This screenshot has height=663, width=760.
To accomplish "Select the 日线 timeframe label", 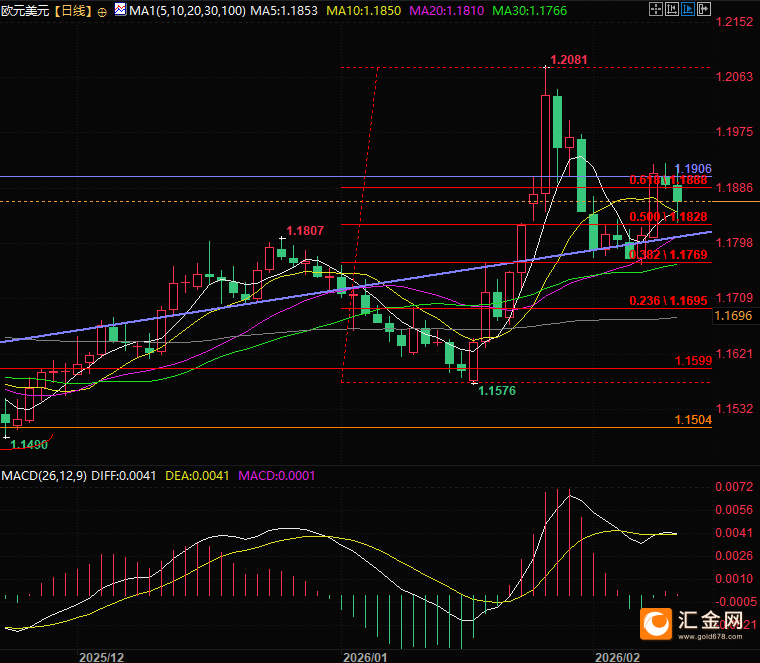I will pyautogui.click(x=73, y=11).
